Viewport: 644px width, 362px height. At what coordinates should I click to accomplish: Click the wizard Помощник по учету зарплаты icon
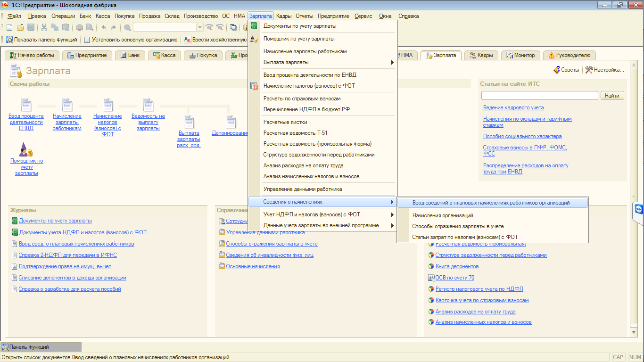26,150
